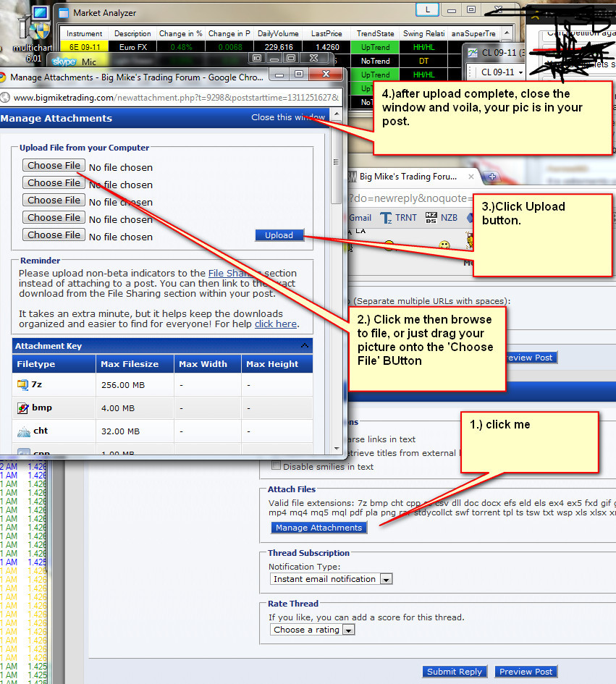The width and height of the screenshot is (616, 684).
Task: Click the 4.00 MB filesize value
Action: click(x=118, y=408)
